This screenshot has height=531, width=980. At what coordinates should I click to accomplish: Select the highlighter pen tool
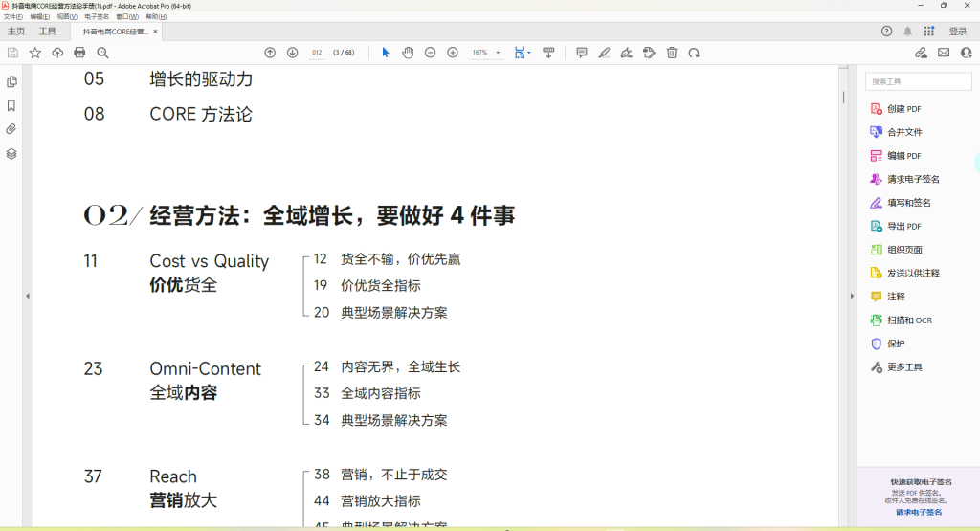coord(605,54)
